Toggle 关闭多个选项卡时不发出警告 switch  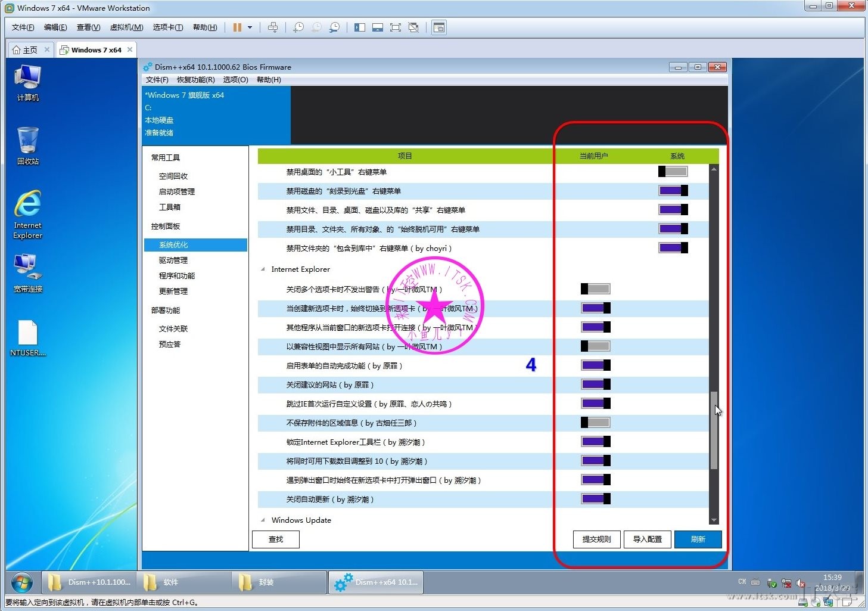tap(595, 289)
